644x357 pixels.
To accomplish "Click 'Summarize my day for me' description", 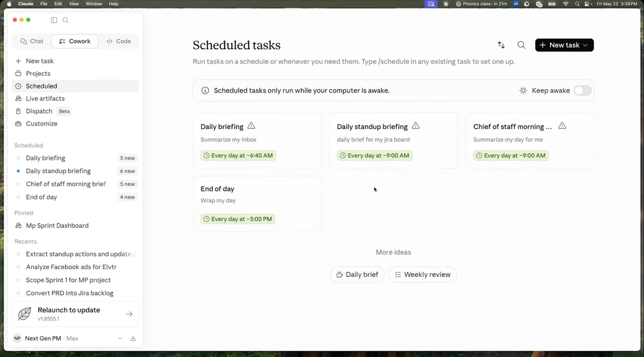I will [x=508, y=140].
